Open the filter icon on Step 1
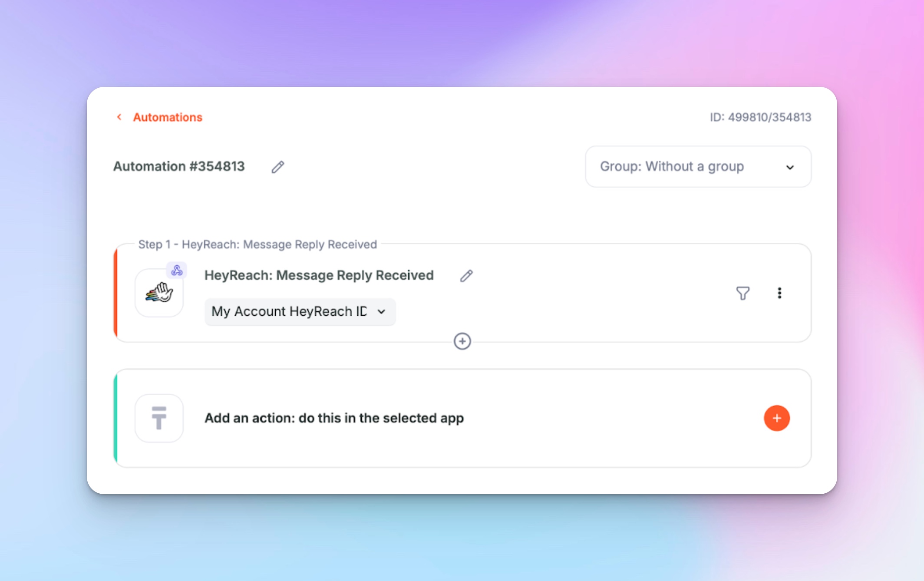The image size is (924, 581). coord(743,293)
